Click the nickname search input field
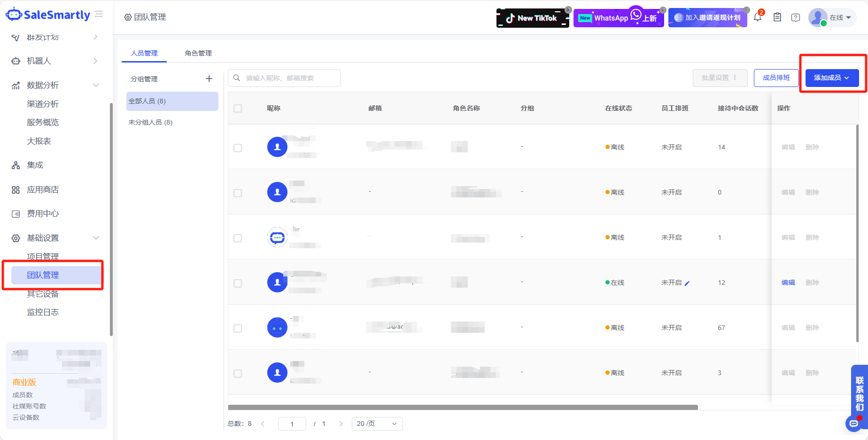868x440 pixels. coord(284,78)
